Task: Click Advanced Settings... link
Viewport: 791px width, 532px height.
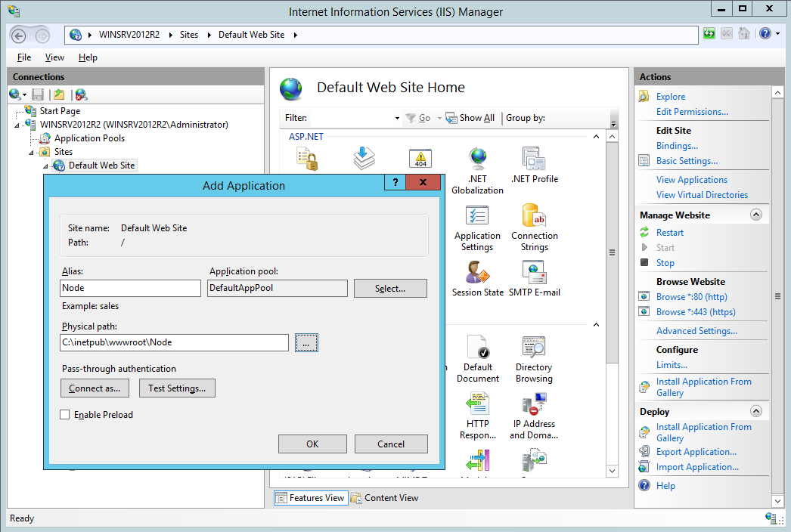Action: tap(696, 331)
